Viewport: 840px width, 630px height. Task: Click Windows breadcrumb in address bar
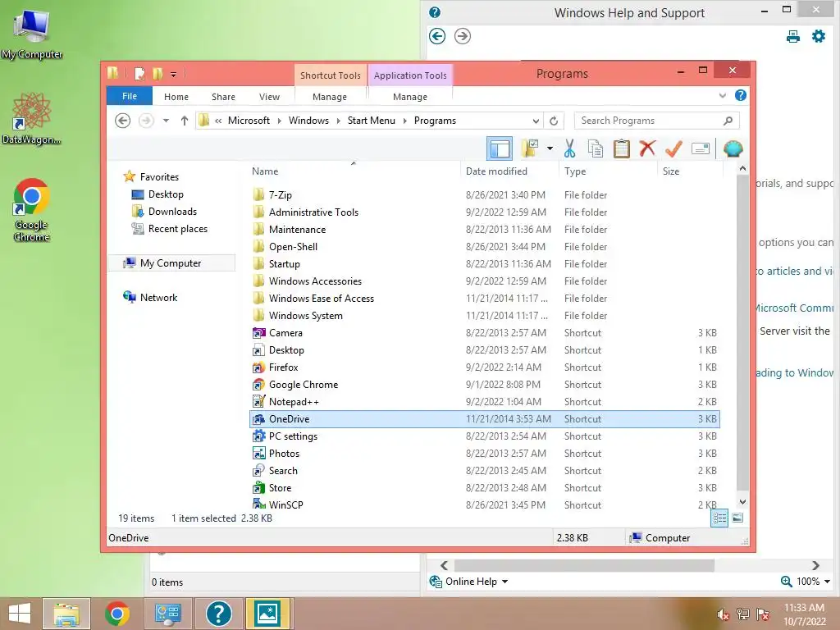coord(308,121)
